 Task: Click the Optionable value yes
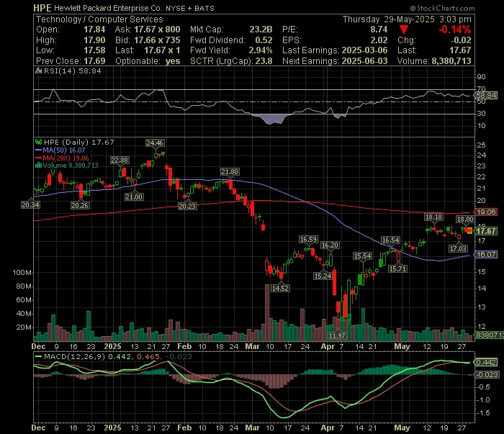click(x=173, y=61)
